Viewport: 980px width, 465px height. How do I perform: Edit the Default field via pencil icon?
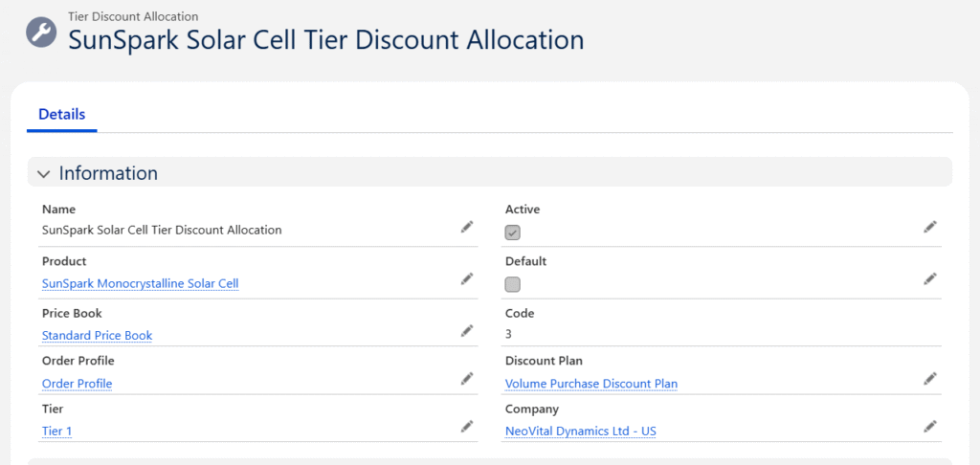click(x=929, y=278)
